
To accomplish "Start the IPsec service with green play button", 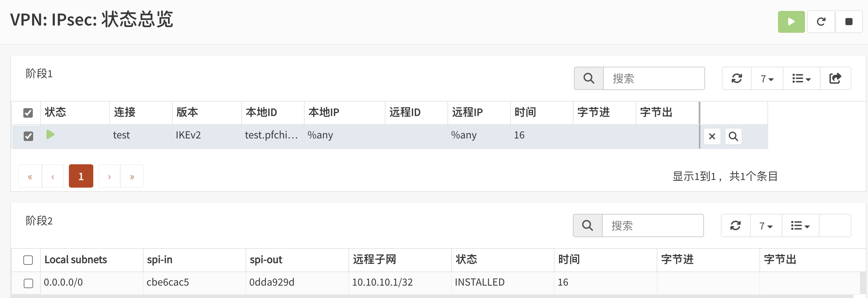I will (x=791, y=22).
